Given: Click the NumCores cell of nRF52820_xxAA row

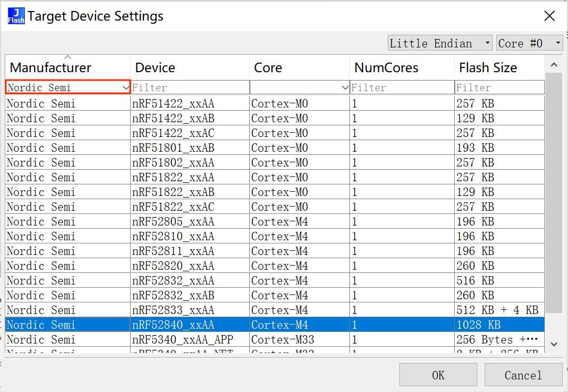Looking at the screenshot, I should tap(402, 266).
